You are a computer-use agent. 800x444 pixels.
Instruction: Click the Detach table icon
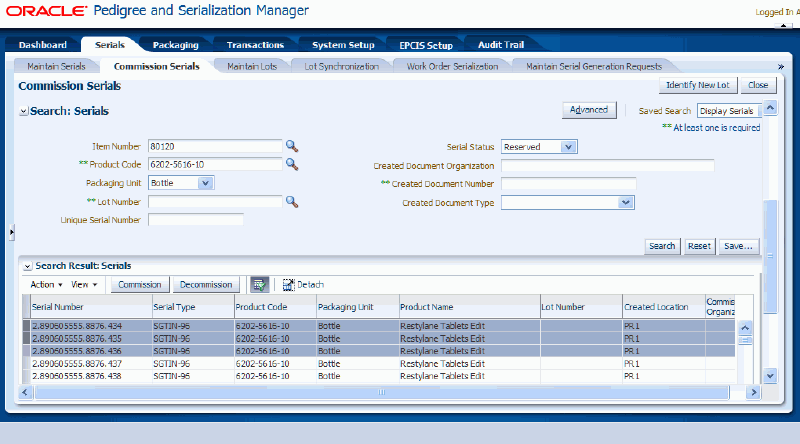pos(289,285)
